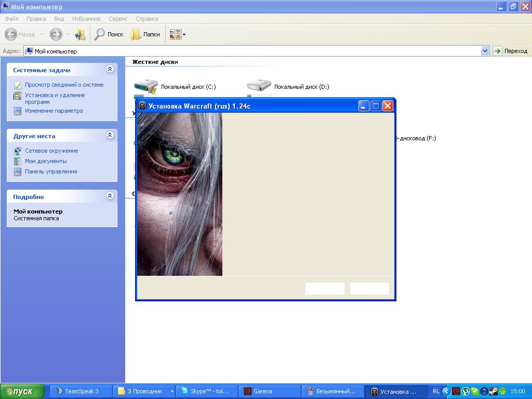Open the Файл menu

tap(11, 19)
